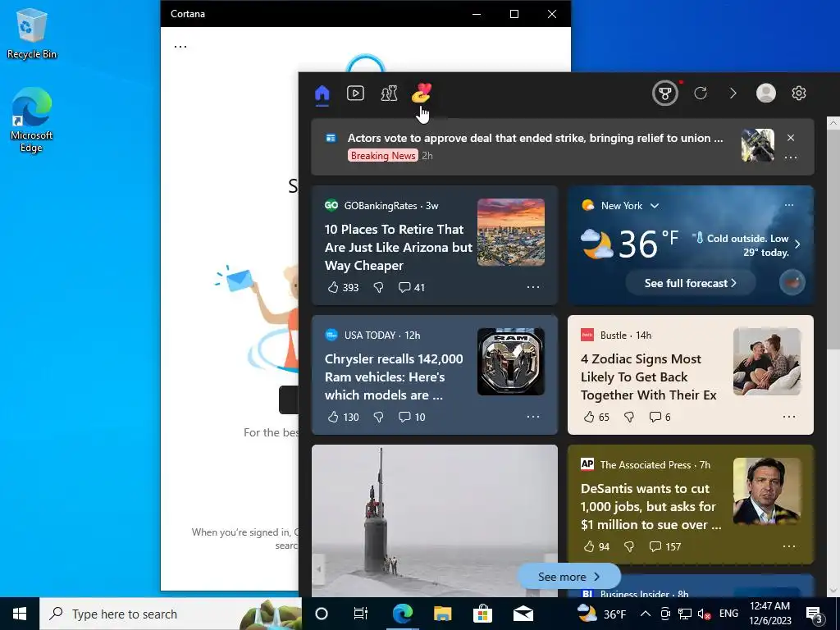Dislike the 10 Places To Retire article

tap(378, 288)
